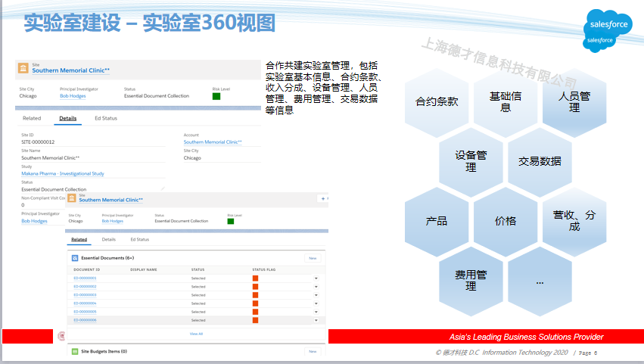Click the STATUS FLAG column header
Image resolution: width=644 pixels, height=364 pixels.
click(x=263, y=270)
